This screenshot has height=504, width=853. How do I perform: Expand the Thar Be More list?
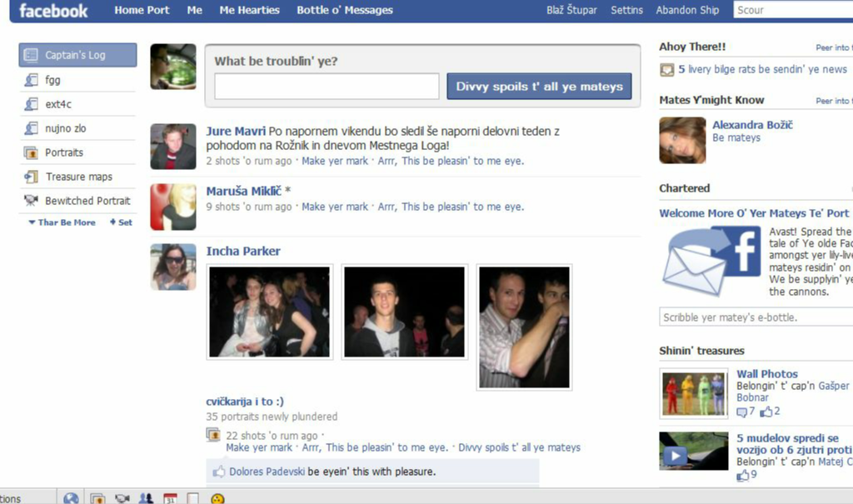62,222
